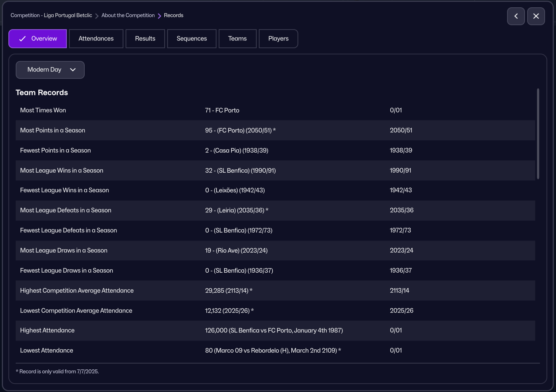Click the 71 - FC Porto record value
Screen dimensions: 556x392
(x=222, y=110)
